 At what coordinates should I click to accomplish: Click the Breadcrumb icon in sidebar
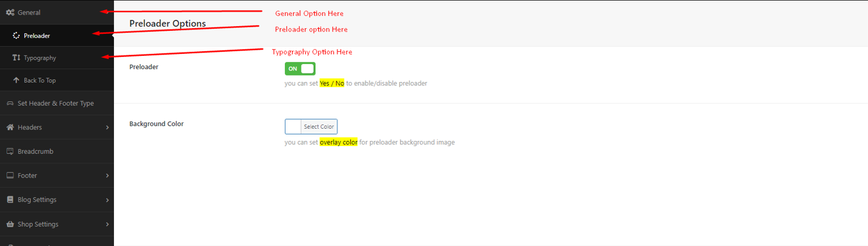point(10,152)
